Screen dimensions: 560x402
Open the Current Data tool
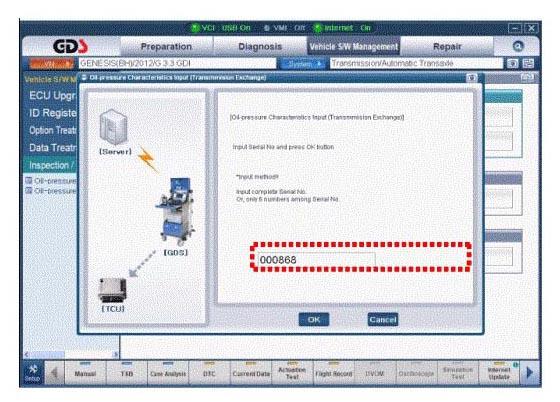(x=251, y=373)
